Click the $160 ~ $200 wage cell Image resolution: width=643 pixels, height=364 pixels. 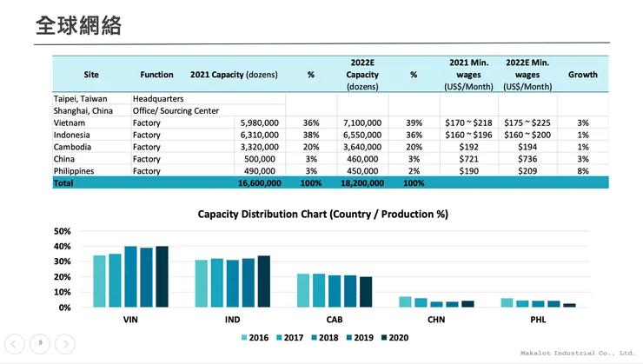tap(527, 135)
